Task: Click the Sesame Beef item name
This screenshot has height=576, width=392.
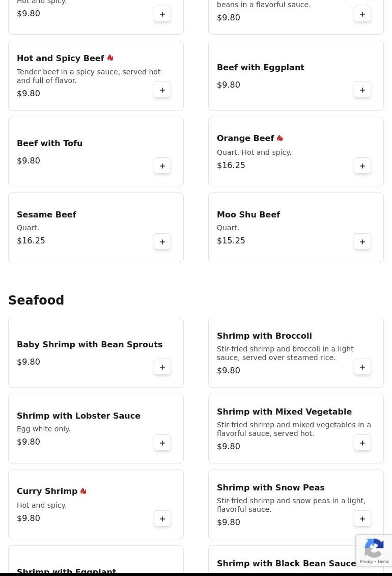Action: pos(46,215)
